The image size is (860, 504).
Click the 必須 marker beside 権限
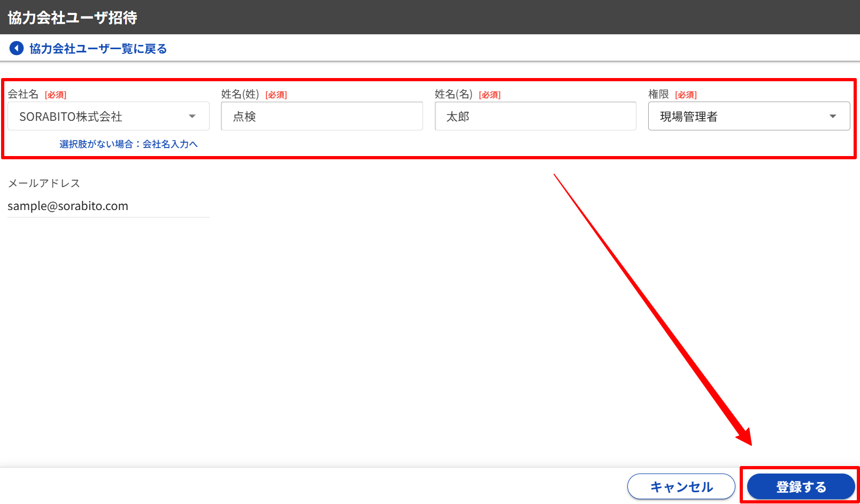[686, 95]
